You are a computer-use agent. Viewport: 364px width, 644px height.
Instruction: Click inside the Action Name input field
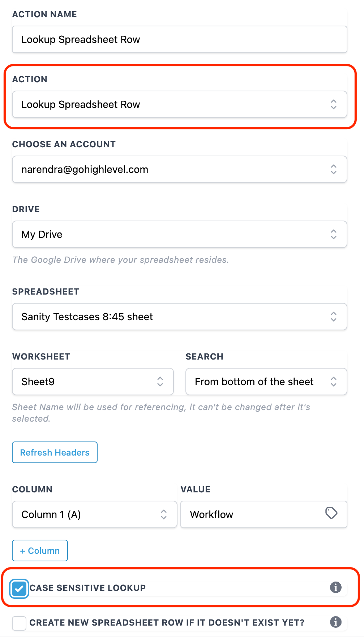pos(180,39)
